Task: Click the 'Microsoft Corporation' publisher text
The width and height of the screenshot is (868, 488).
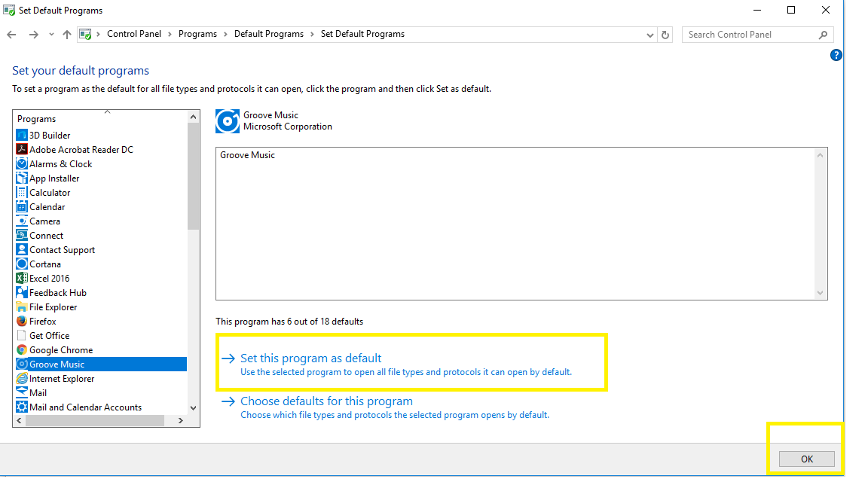Action: tap(288, 127)
